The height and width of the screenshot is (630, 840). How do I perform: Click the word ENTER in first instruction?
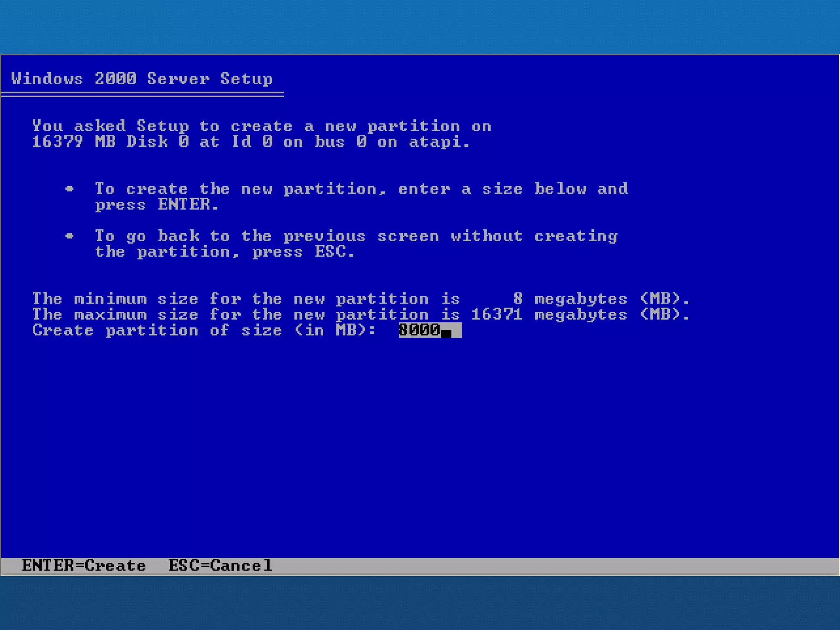pyautogui.click(x=184, y=204)
